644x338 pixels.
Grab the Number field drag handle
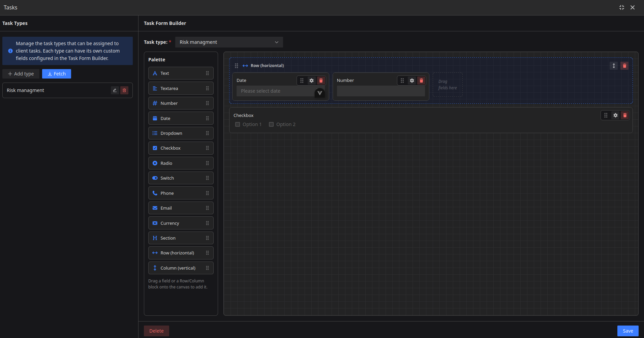point(402,81)
